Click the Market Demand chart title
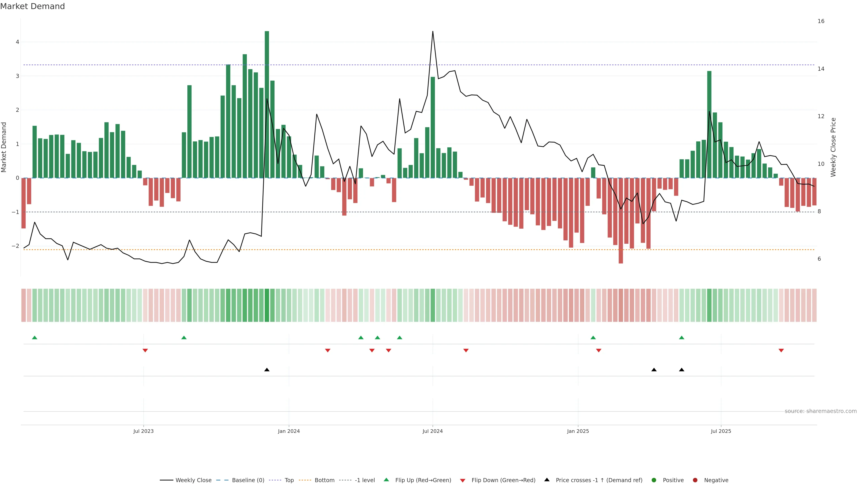This screenshot has width=868, height=488. pos(32,6)
